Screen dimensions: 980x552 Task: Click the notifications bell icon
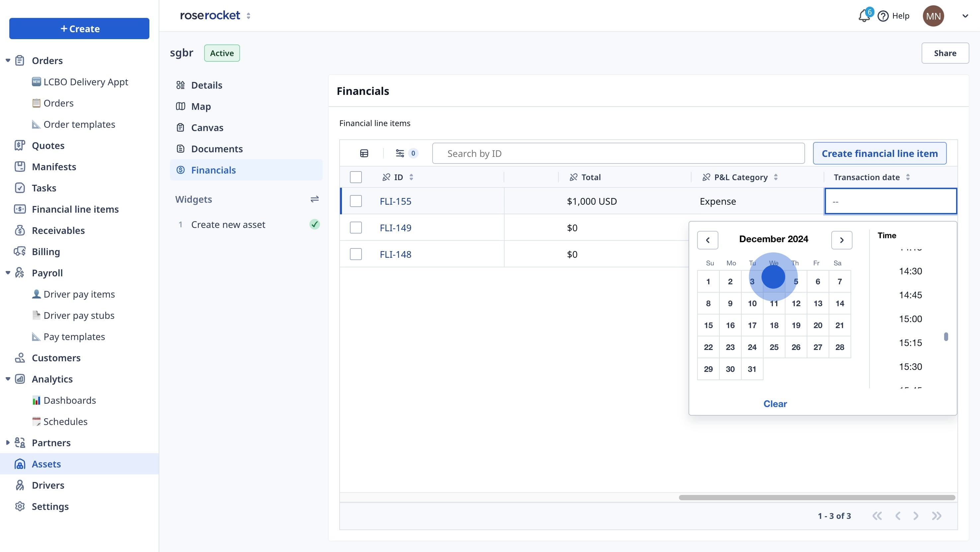(x=863, y=16)
